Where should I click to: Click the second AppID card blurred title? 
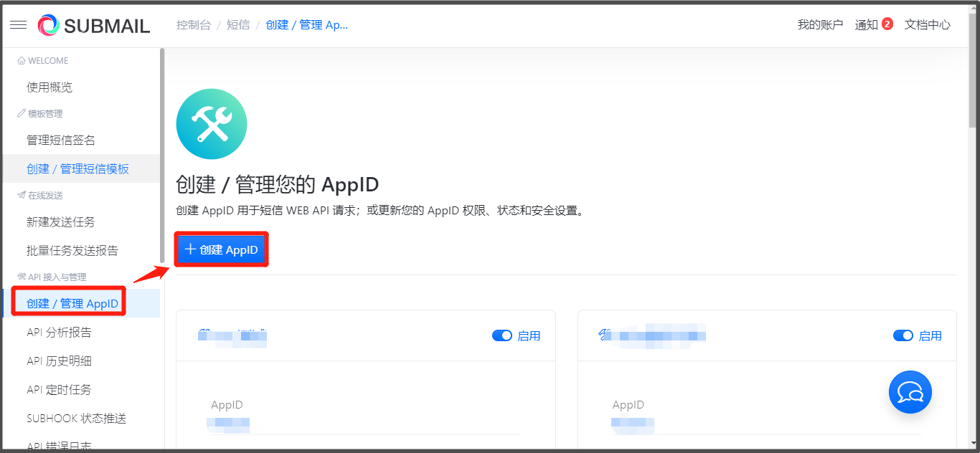[x=652, y=335]
